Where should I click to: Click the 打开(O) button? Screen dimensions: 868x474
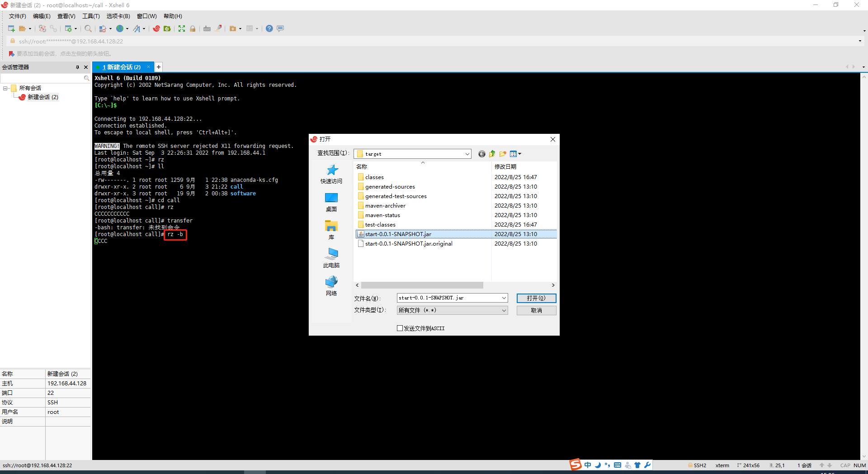coord(536,298)
